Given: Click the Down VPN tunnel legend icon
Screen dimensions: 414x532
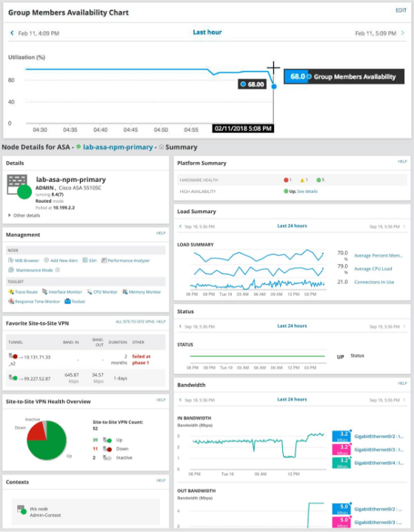Looking at the screenshot, I should [x=107, y=449].
